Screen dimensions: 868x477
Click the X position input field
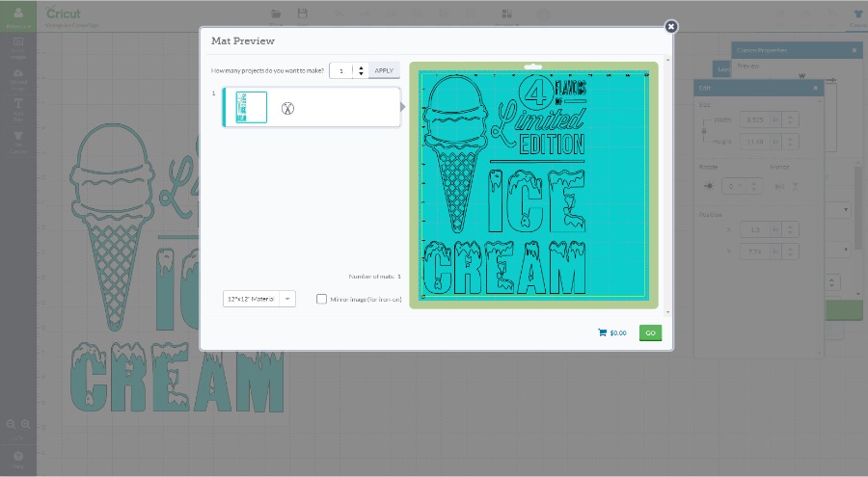coord(755,229)
